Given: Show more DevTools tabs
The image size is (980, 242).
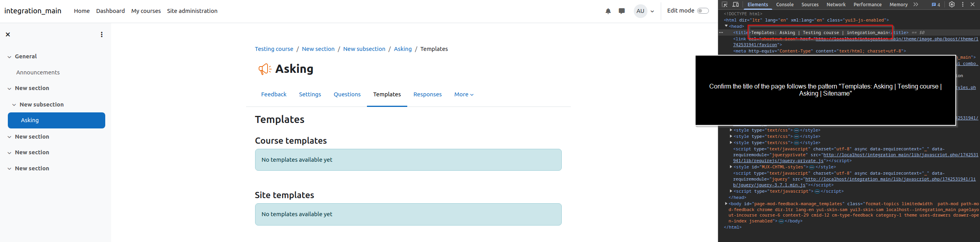Looking at the screenshot, I should click(916, 4).
